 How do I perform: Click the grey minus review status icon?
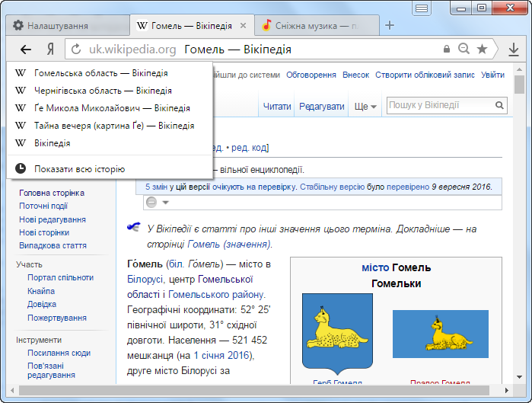tap(151, 203)
